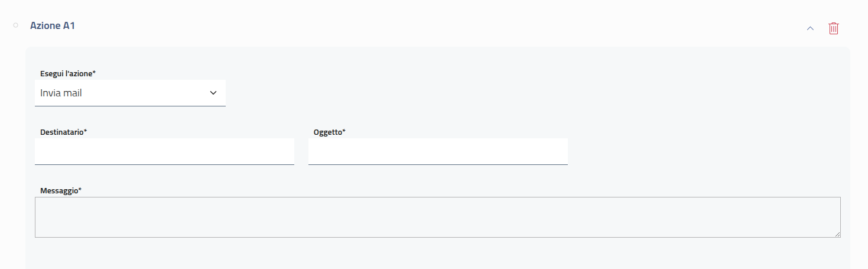This screenshot has height=269, width=868.
Task: Collapse the Azione A1 section chevron
Action: 810,28
